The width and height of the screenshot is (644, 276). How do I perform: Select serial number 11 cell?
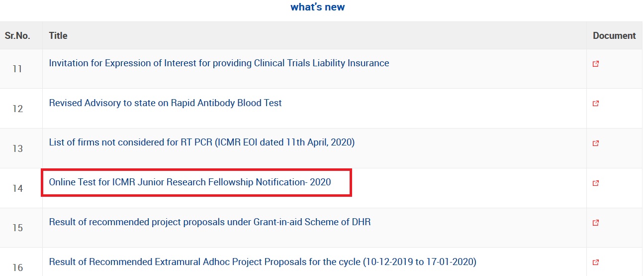pos(17,69)
